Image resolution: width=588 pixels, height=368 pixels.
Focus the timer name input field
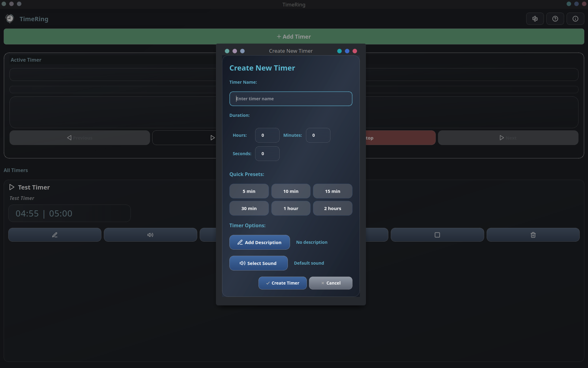tap(291, 99)
